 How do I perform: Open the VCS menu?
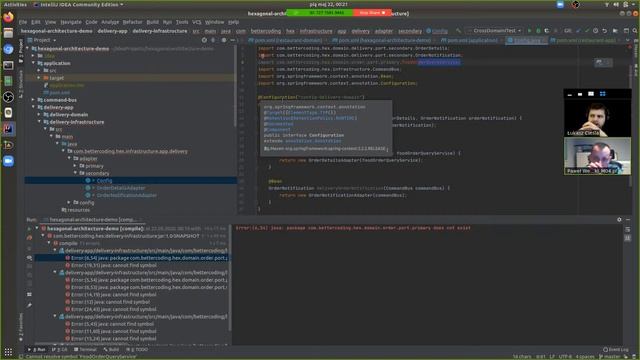point(197,22)
